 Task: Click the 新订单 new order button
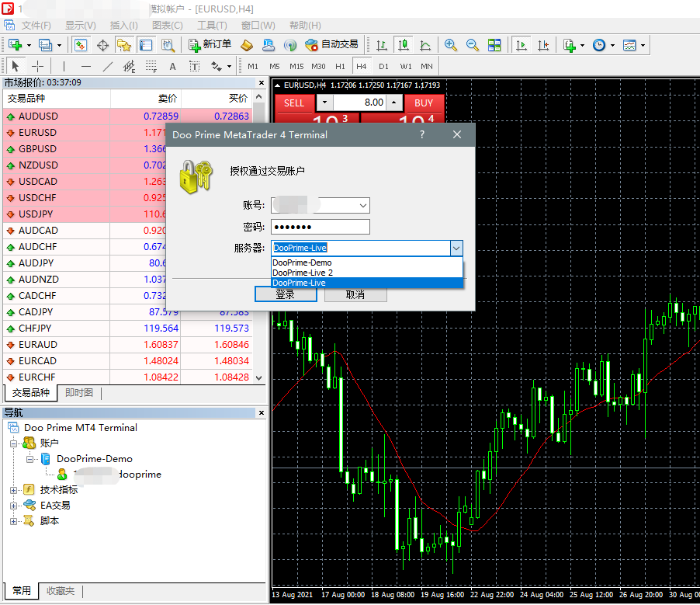[x=210, y=45]
